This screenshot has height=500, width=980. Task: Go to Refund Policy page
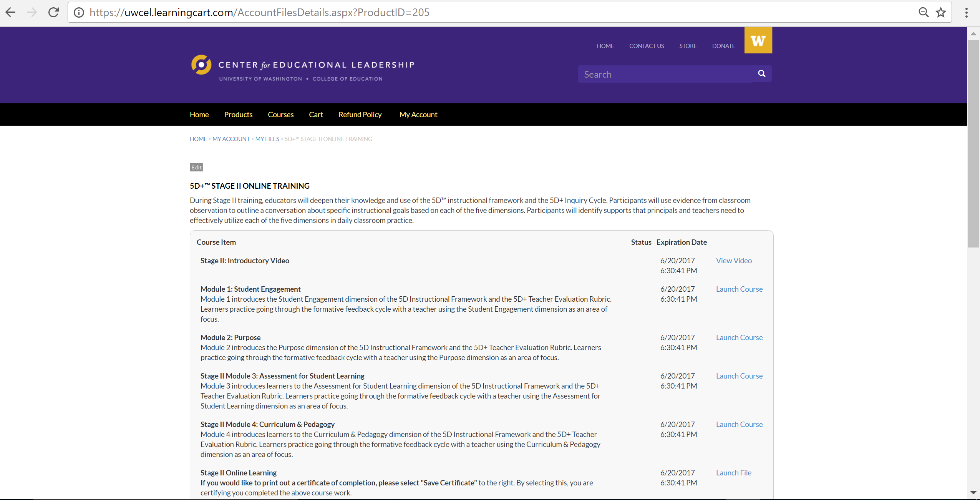(360, 115)
